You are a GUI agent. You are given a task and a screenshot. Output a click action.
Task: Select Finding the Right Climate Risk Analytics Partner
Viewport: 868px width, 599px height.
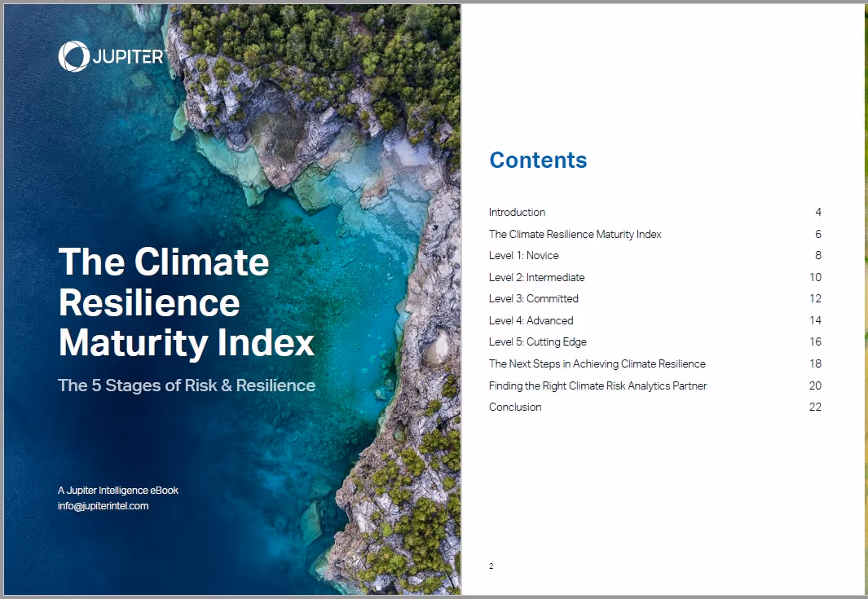[x=598, y=385]
